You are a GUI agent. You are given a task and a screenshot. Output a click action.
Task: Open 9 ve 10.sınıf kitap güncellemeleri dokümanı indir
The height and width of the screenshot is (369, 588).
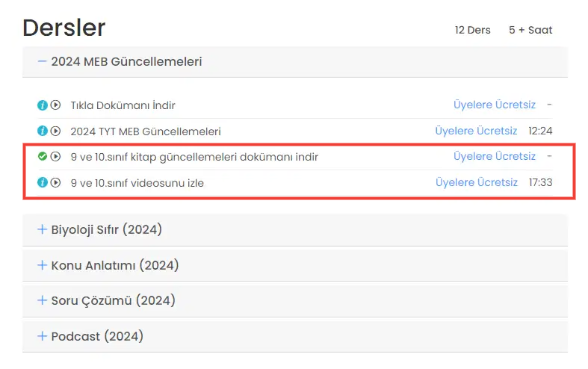[194, 157]
